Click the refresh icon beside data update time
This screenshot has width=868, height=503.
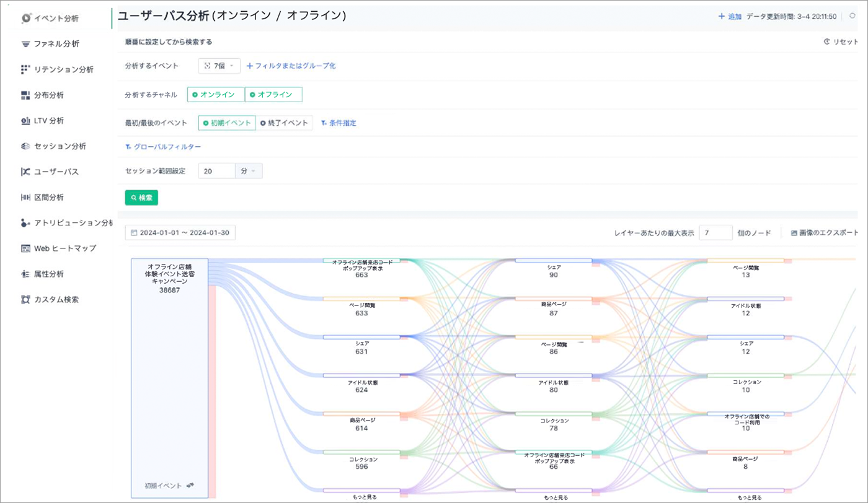click(x=852, y=16)
